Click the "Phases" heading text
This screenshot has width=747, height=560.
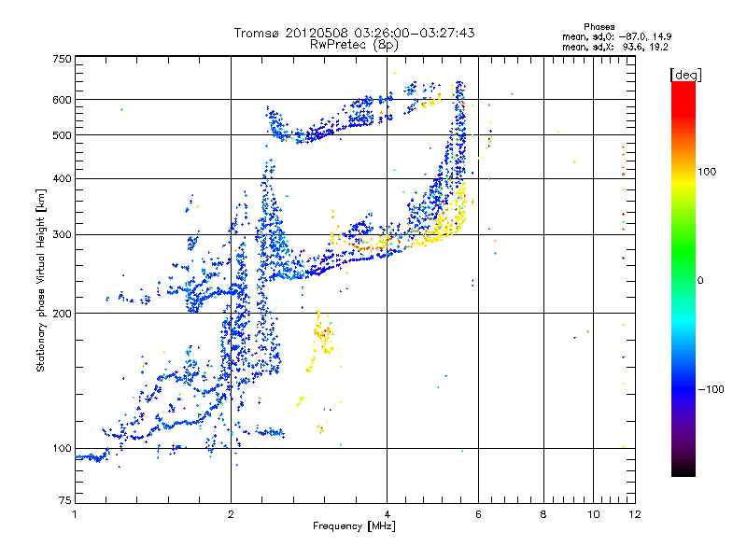(x=599, y=27)
